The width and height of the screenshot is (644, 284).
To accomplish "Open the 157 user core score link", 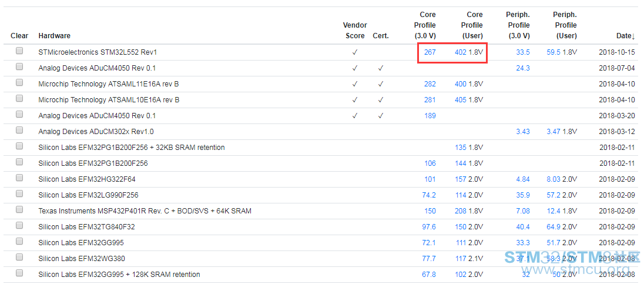I will 461,179.
